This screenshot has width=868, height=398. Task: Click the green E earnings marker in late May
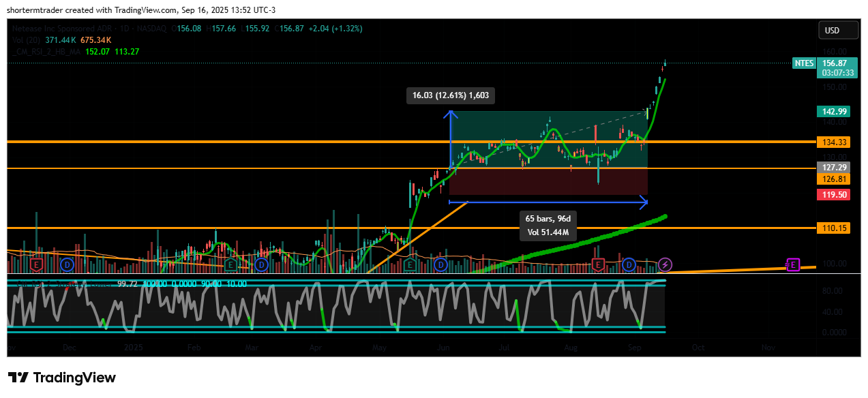pos(410,264)
